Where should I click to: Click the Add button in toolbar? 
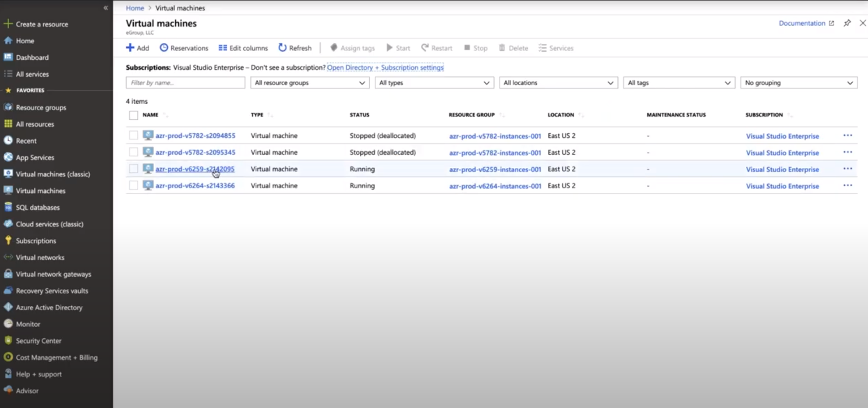(137, 48)
